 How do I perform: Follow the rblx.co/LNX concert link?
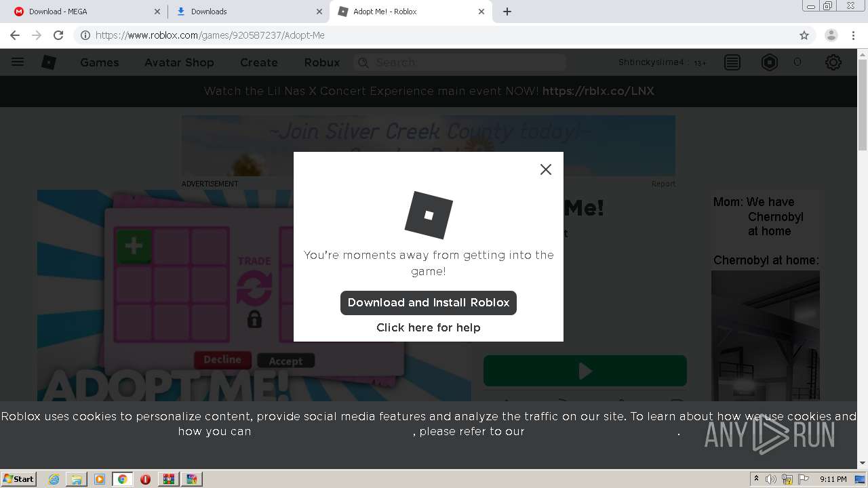(x=598, y=91)
